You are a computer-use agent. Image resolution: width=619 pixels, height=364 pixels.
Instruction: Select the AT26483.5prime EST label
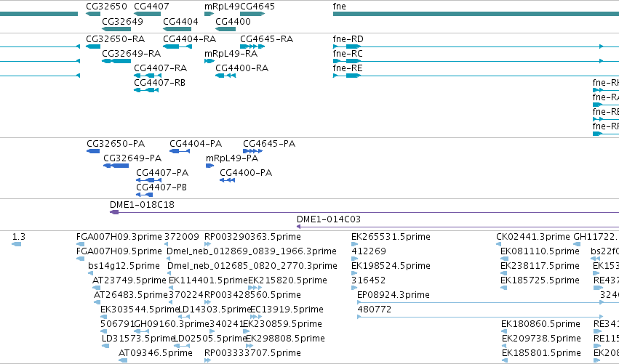131,296
